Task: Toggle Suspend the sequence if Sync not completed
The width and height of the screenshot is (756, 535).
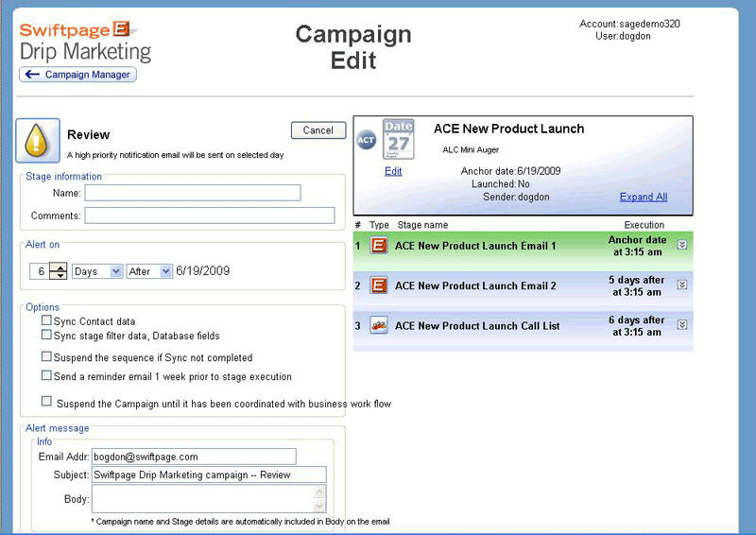Action: 46,356
